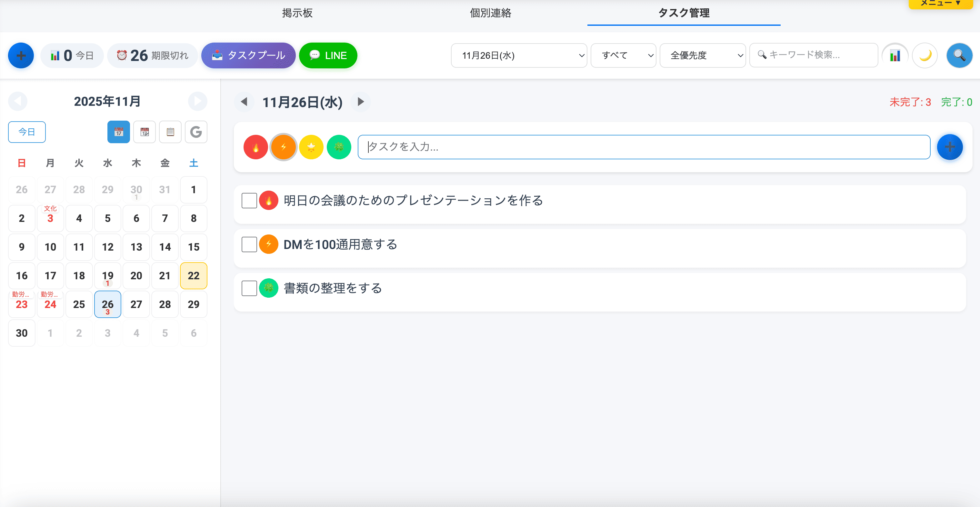Select the snowflake priority icon
The image size is (980, 507).
[339, 147]
